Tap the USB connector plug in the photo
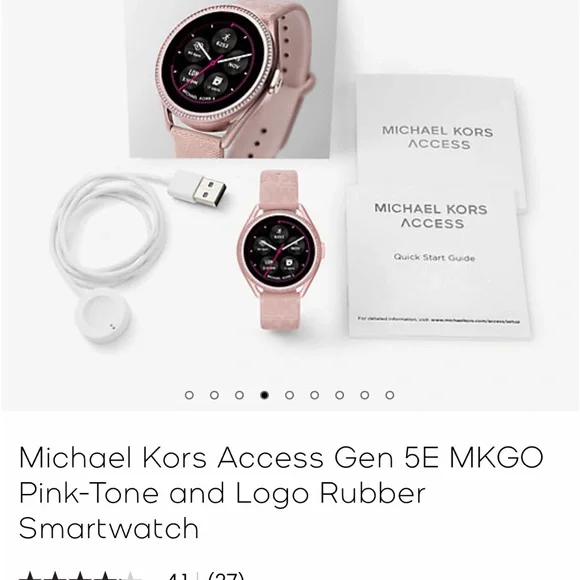 pos(199,190)
